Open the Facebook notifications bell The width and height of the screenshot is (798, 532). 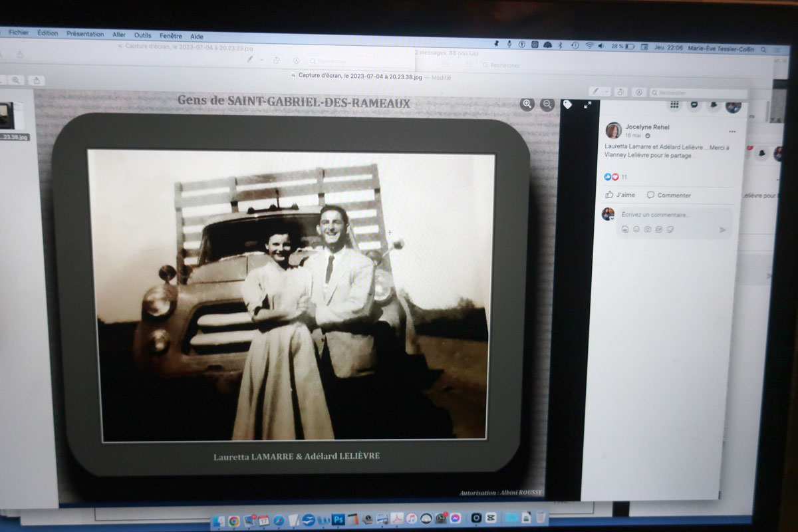click(x=713, y=105)
